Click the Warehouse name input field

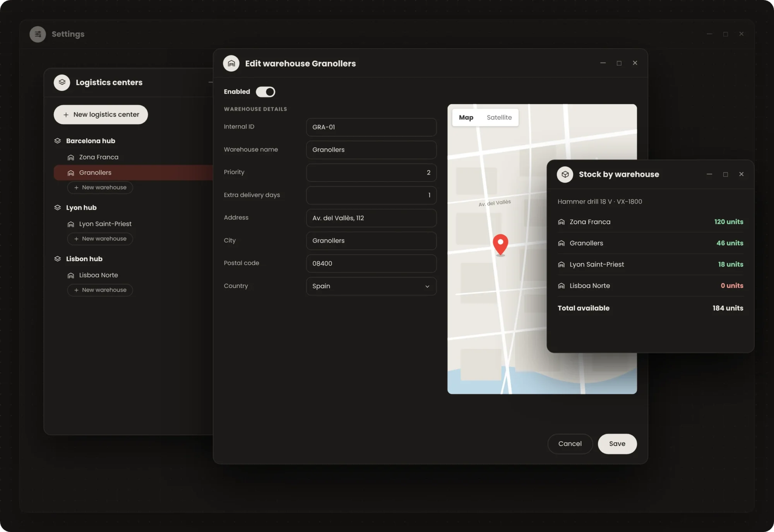point(371,150)
